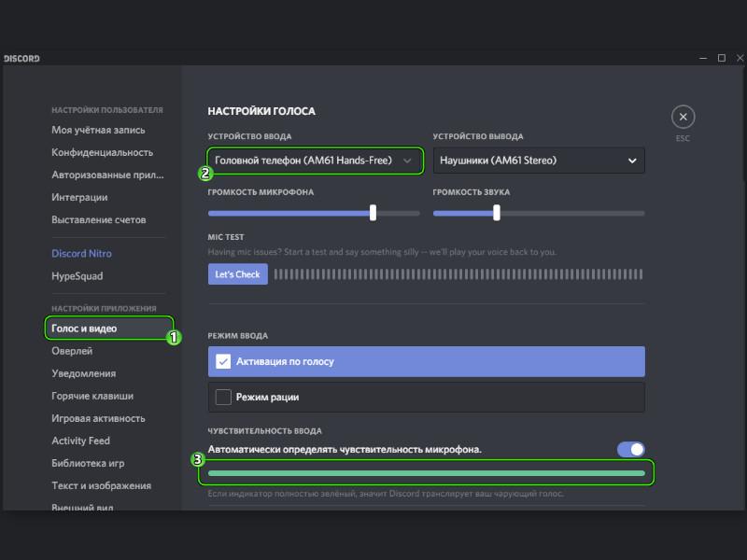Open Discord Nitro page
Viewport: 747px width, 560px height.
[81, 253]
